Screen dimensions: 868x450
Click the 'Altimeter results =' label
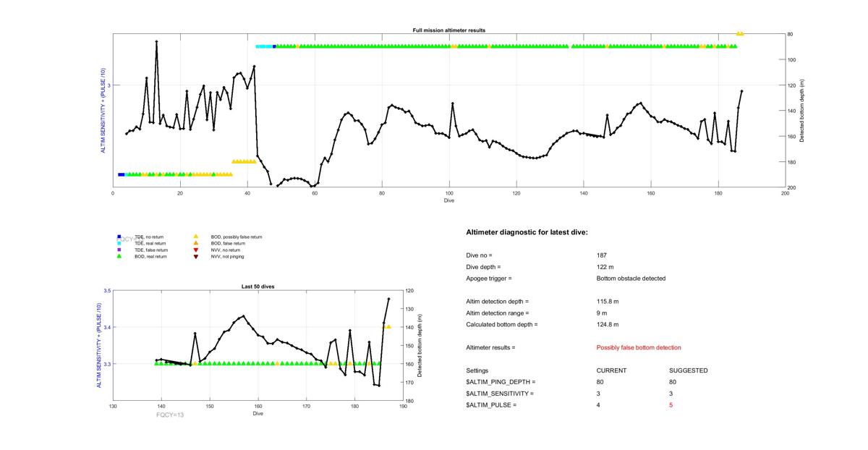(490, 348)
